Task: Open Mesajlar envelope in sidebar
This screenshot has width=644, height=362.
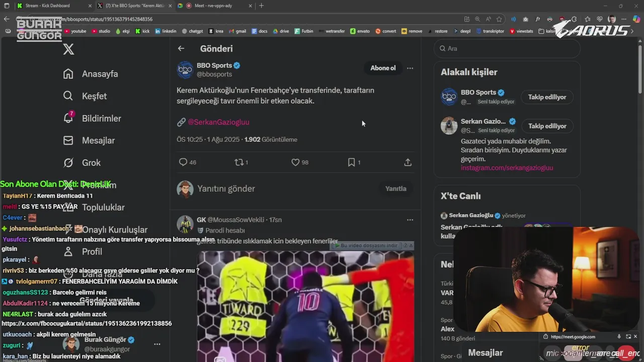Action: click(x=89, y=140)
